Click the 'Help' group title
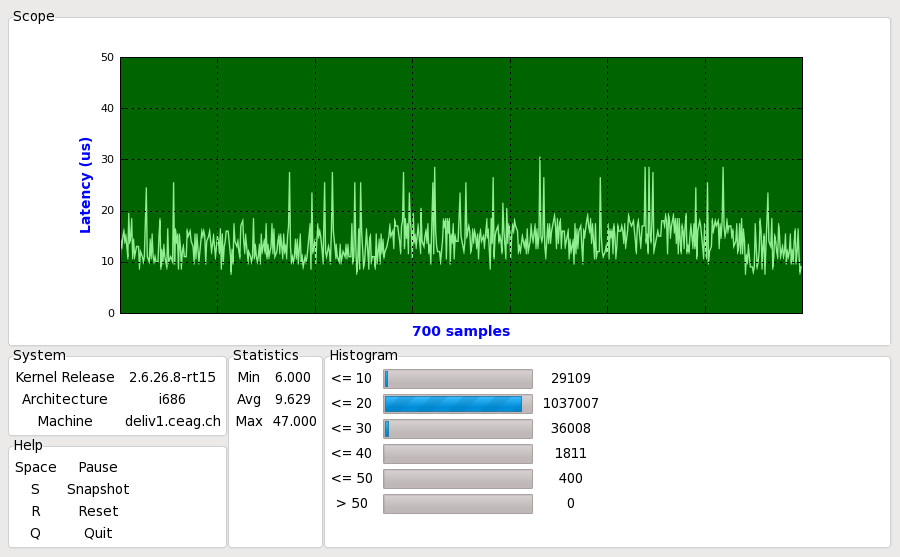The height and width of the screenshot is (557, 900). pyautogui.click(x=28, y=445)
